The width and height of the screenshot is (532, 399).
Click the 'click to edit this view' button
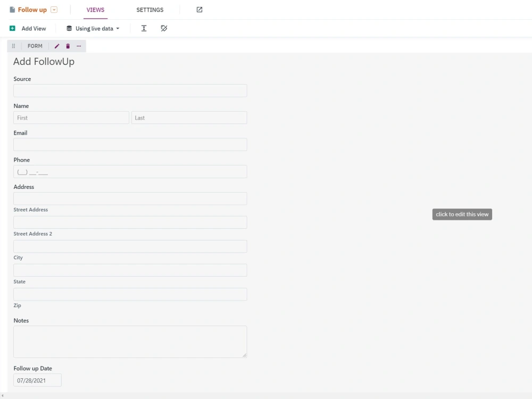tap(462, 214)
